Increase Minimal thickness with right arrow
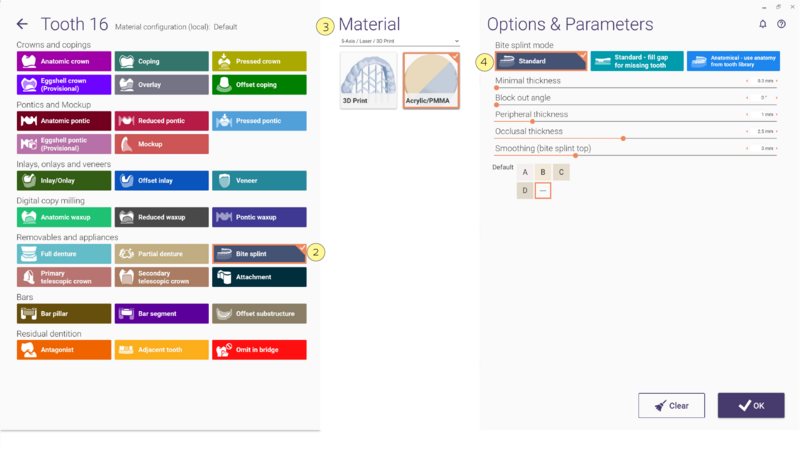 (777, 81)
